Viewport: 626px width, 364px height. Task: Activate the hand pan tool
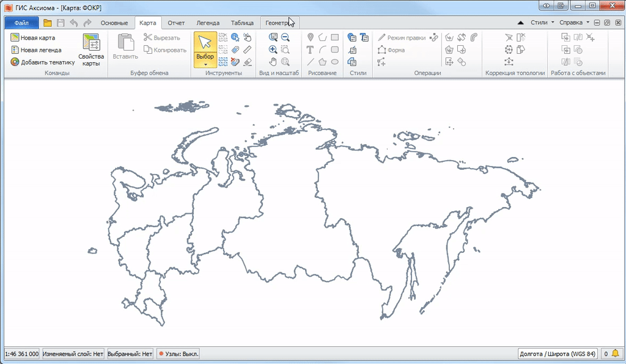[x=273, y=62]
